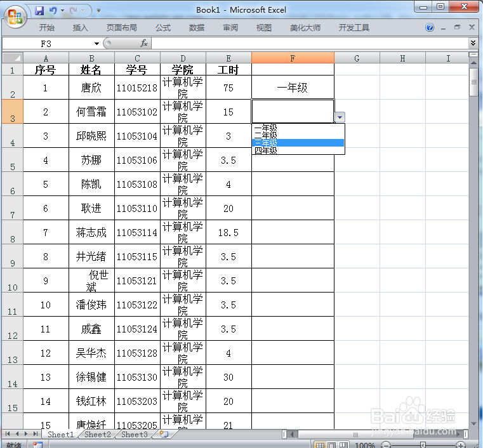
Task: Open the 美化大师 tab
Action: 305,28
